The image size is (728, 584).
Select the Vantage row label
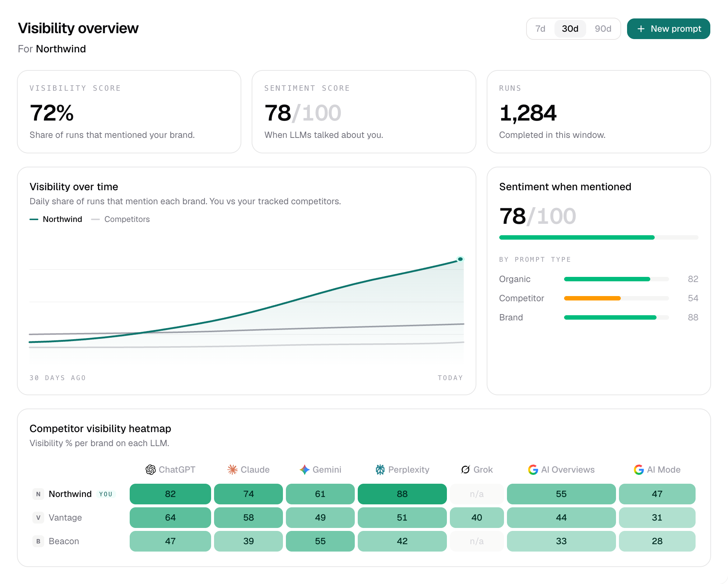pyautogui.click(x=65, y=518)
